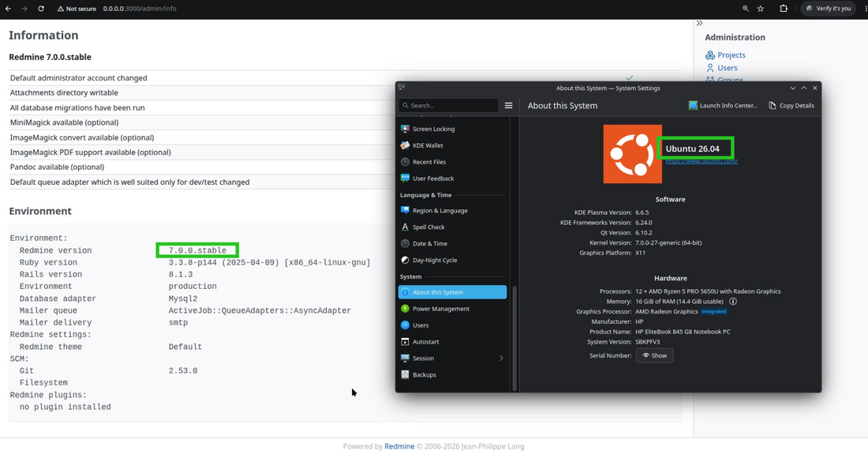Screen dimensions: 868x451
Task: Click System Settings search field
Action: (448, 105)
